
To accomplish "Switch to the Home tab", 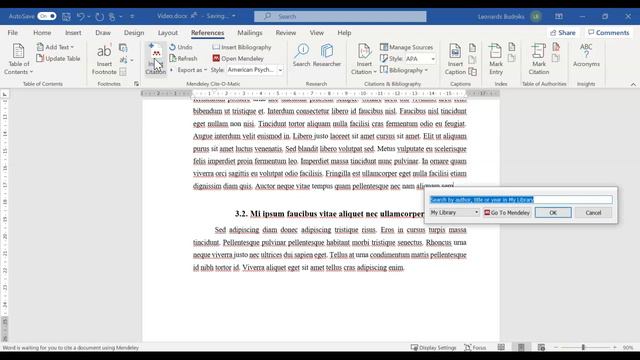I will (x=42, y=33).
